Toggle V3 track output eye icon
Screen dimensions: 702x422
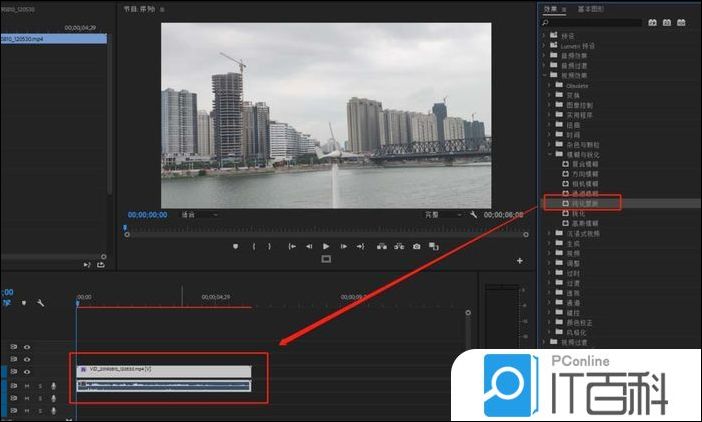27,347
